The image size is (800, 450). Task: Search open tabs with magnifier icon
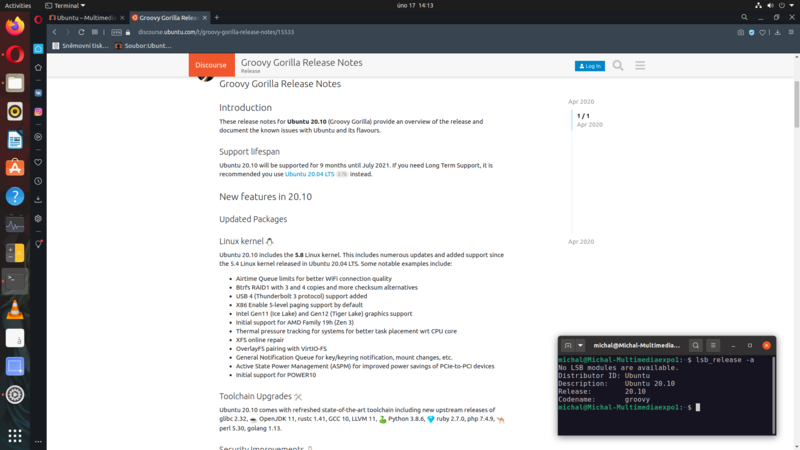tap(744, 17)
